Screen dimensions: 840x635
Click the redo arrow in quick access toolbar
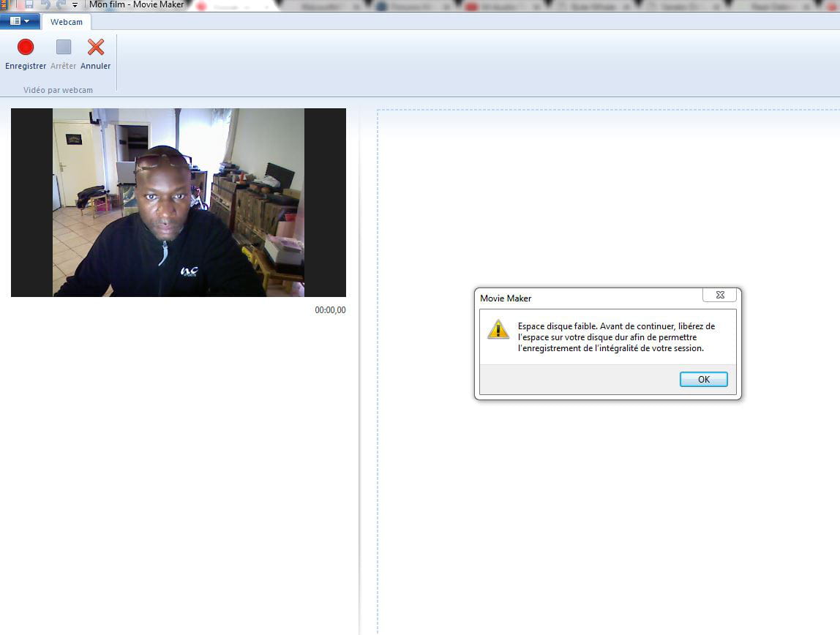61,4
